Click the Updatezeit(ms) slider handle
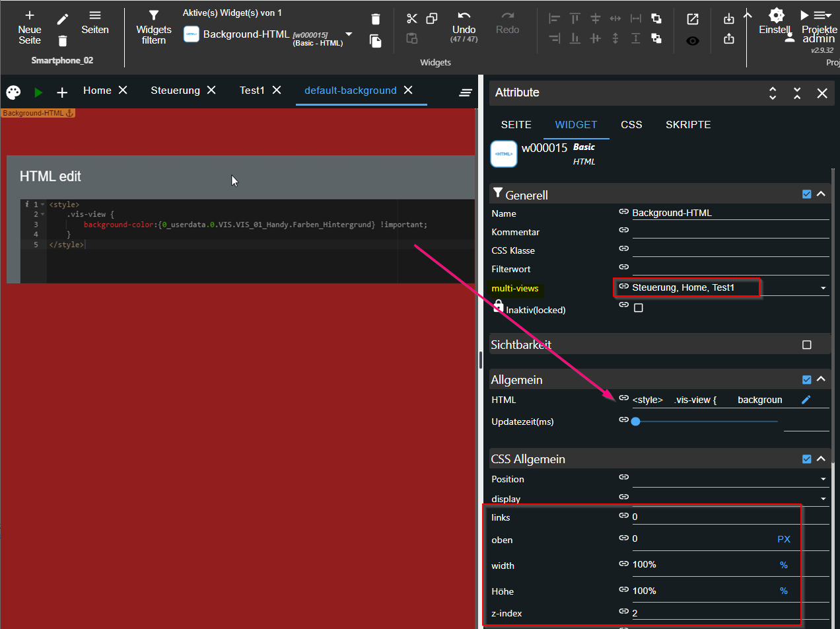Image resolution: width=840 pixels, height=629 pixels. click(x=635, y=421)
